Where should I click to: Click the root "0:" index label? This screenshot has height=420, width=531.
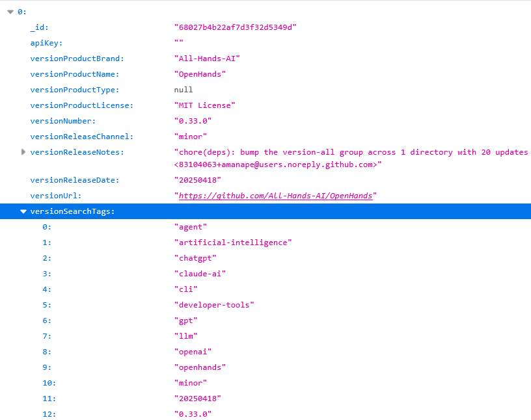[22, 12]
